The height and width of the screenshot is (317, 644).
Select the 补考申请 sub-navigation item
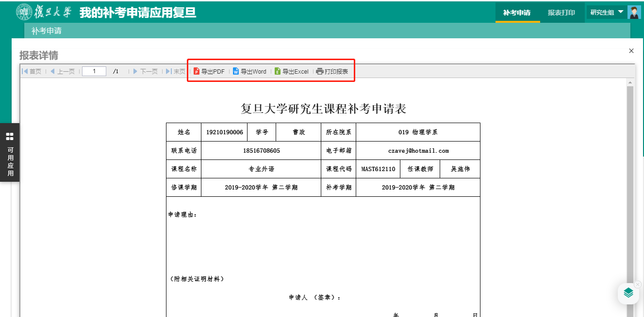click(47, 31)
